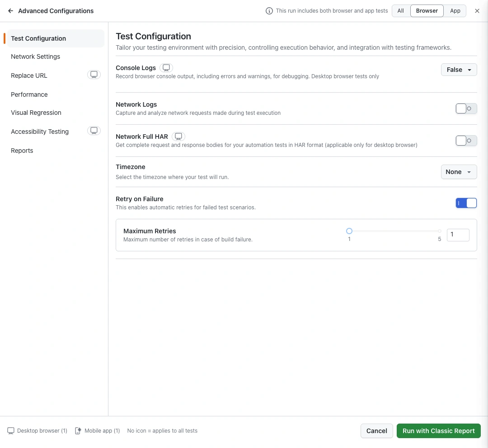
Task: Focus the Maximum Retries number field
Action: pos(458,235)
